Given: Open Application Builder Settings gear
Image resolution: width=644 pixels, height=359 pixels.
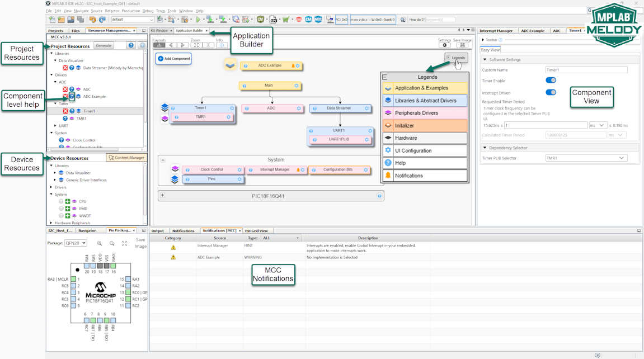Looking at the screenshot, I should (x=445, y=45).
